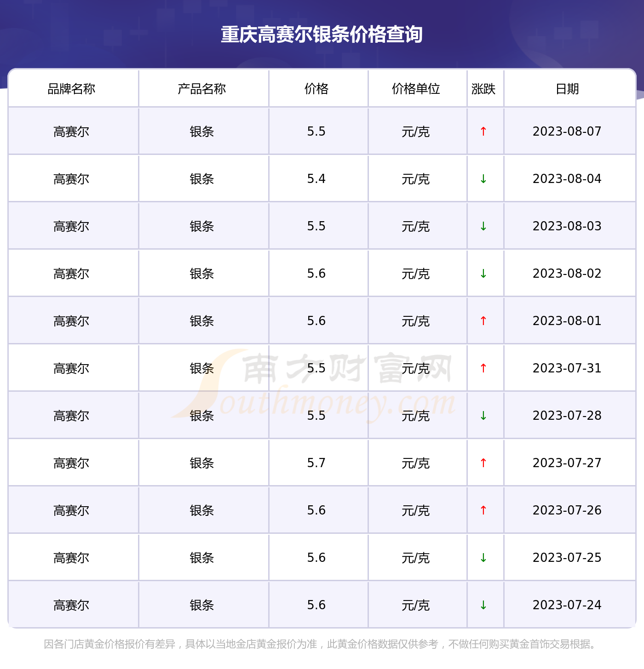Click price 5.6 in the 2023-08-01 row
Screen dimensions: 644x669
point(316,321)
